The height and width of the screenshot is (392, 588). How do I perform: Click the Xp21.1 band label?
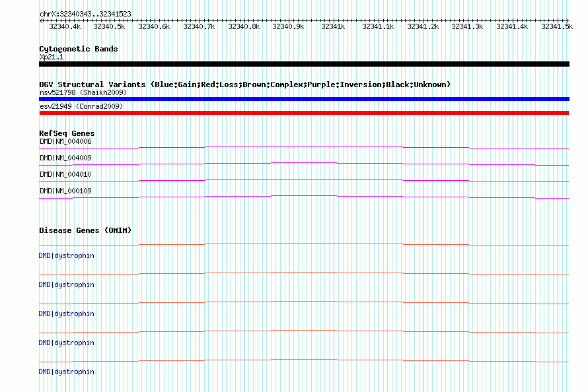click(x=52, y=57)
